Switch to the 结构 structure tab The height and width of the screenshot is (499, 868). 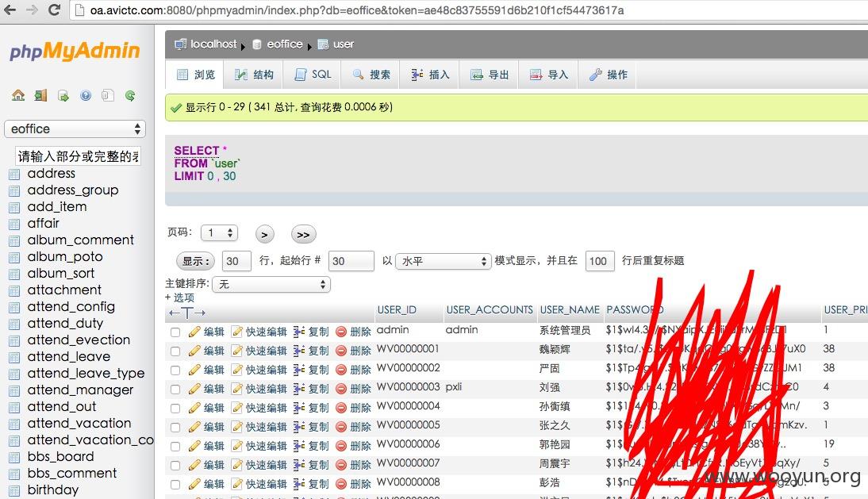click(x=254, y=75)
